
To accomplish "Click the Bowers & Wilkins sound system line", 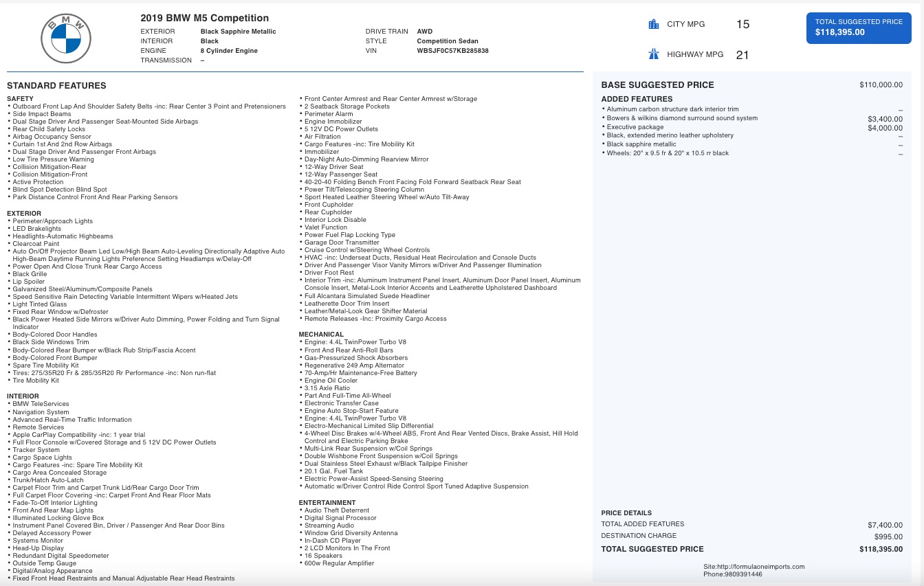I will click(679, 118).
